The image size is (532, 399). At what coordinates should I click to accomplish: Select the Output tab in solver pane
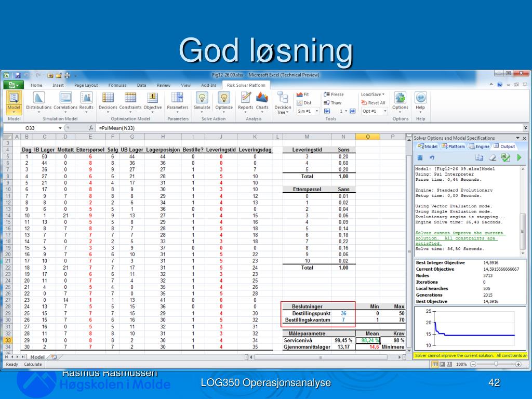tap(504, 146)
